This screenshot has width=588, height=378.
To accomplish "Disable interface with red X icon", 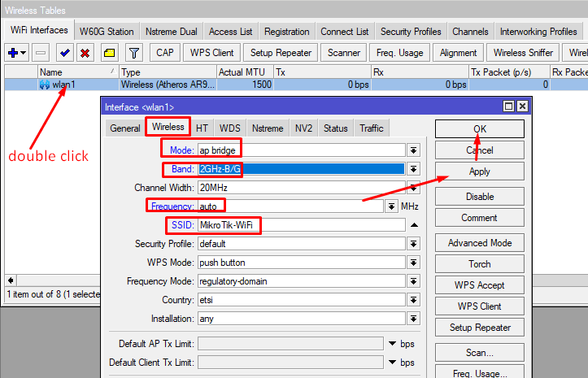I will [85, 53].
